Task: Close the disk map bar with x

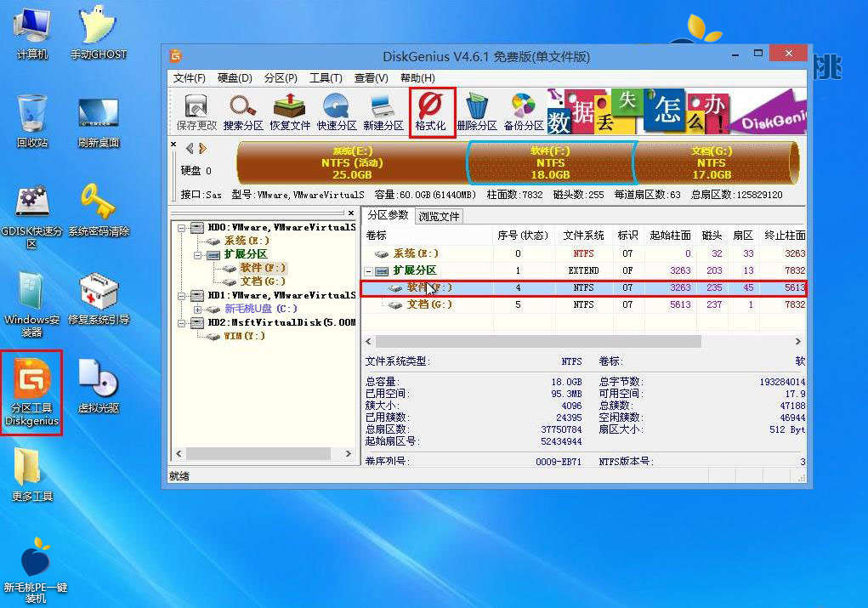Action: point(173,144)
